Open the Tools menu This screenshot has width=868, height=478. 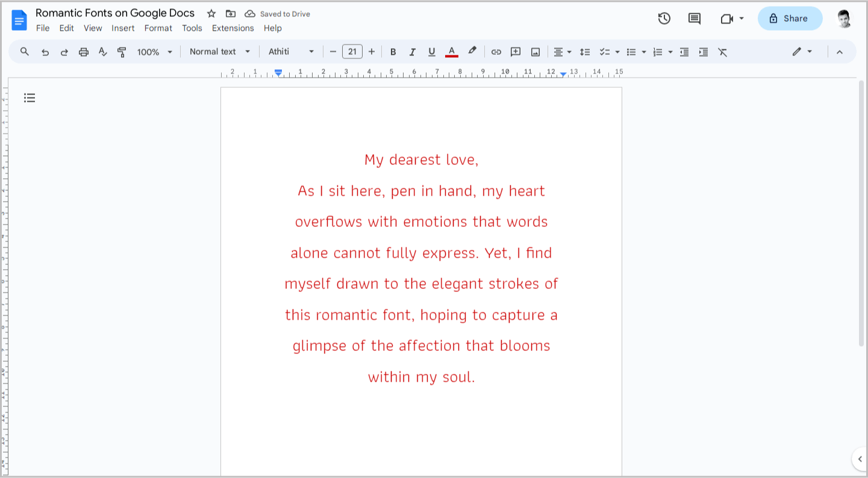[x=192, y=28]
